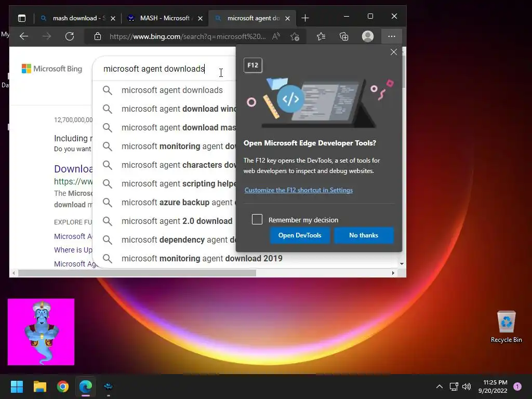Viewport: 532px width, 399px height.
Task: Click search icon beside 'microsoft agent downloads' suggestion
Action: 108,90
